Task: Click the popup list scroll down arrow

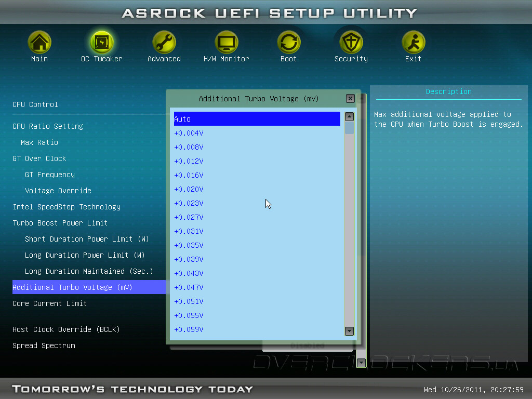Action: (x=349, y=331)
